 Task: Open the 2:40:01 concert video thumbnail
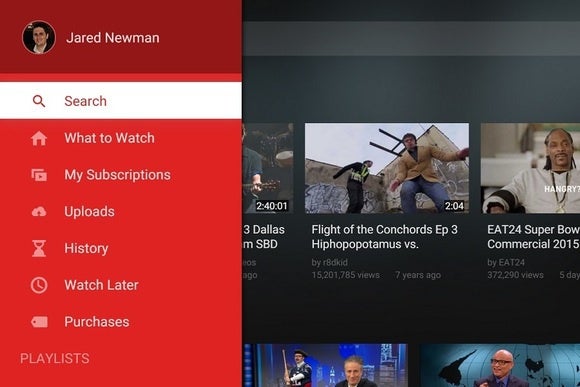268,168
